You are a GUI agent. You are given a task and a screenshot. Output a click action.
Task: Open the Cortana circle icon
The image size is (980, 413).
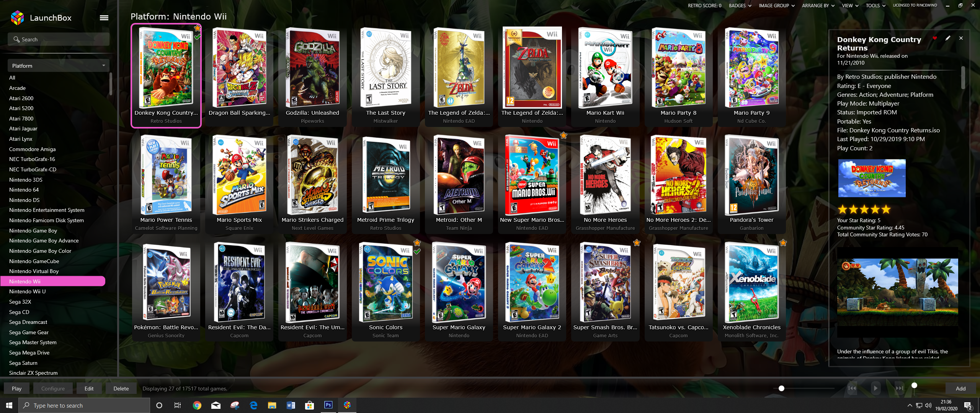click(159, 405)
